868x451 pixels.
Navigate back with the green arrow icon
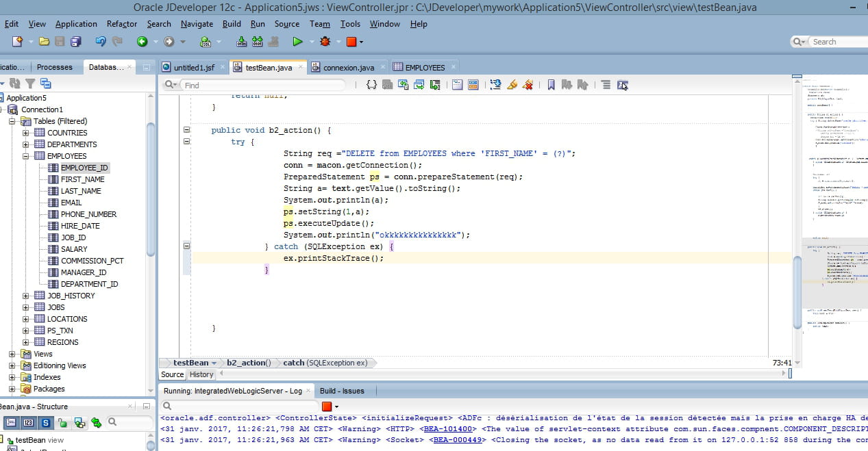142,42
